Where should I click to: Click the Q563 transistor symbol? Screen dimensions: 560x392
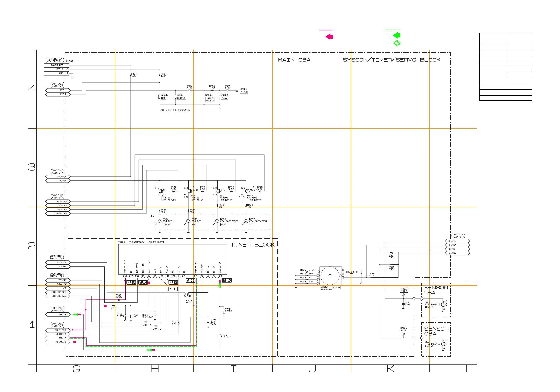tap(161, 191)
